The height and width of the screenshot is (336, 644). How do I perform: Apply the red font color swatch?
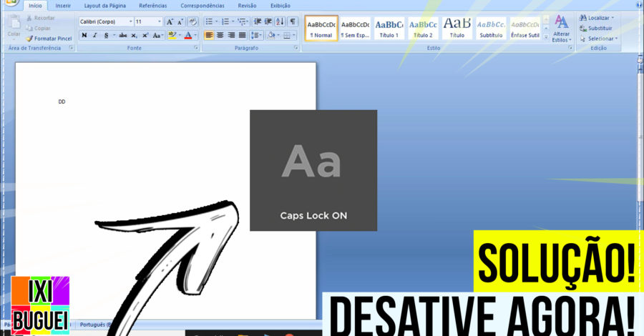pyautogui.click(x=187, y=35)
